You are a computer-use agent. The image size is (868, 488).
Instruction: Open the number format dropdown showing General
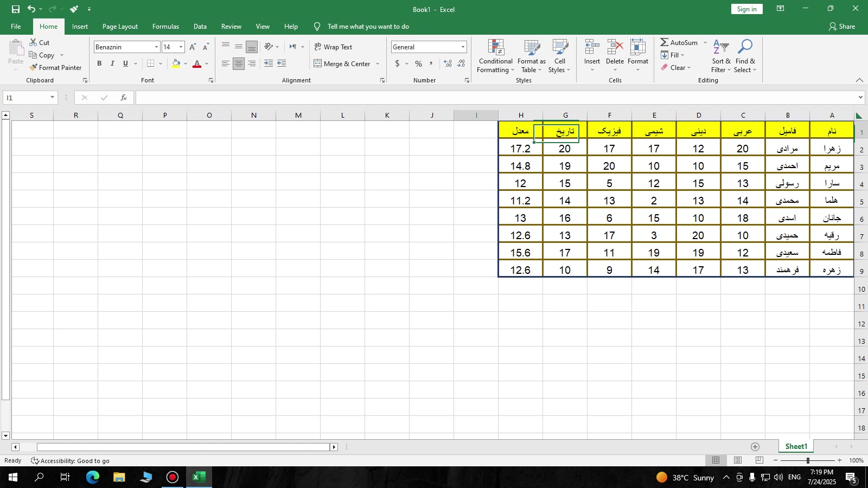(x=463, y=47)
